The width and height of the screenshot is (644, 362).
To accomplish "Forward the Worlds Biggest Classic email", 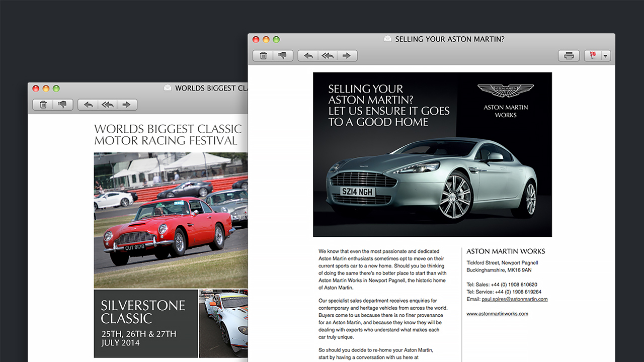I will 127,105.
